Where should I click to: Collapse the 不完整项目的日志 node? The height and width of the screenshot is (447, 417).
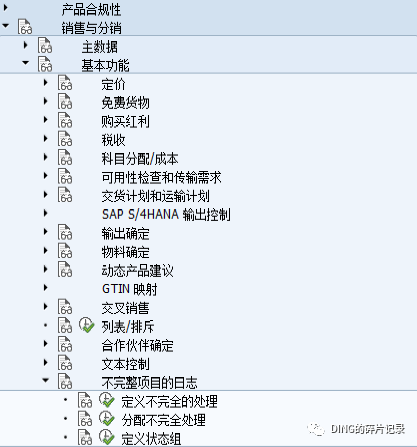tap(46, 380)
